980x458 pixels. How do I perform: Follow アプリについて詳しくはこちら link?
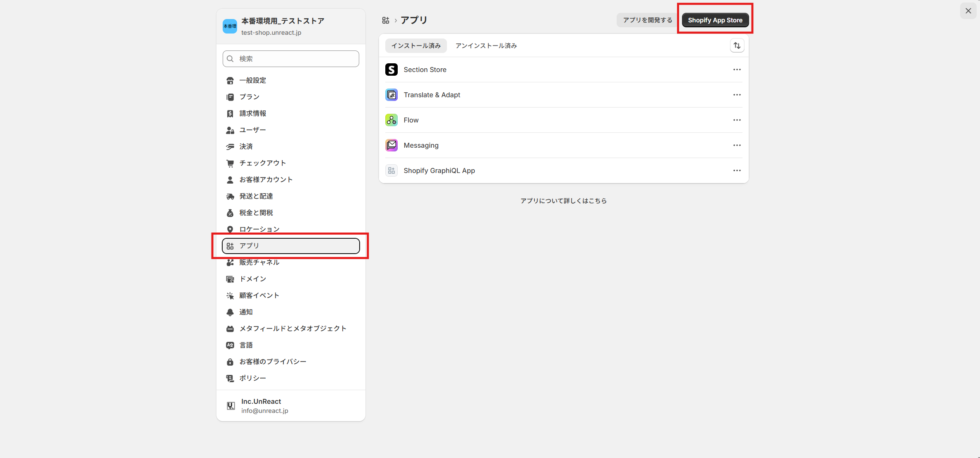(563, 201)
